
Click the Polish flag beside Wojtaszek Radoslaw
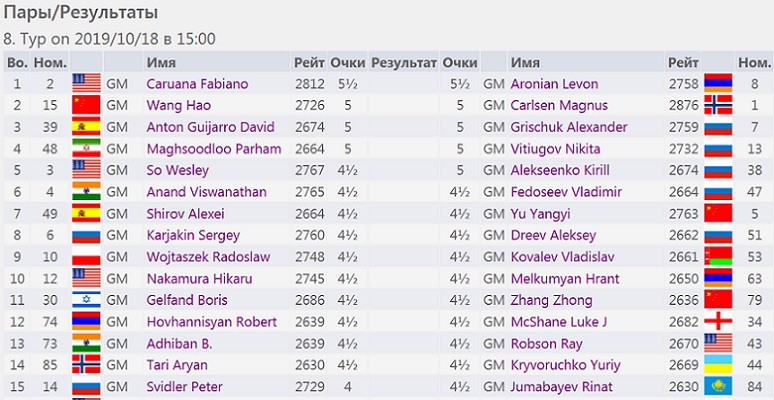pyautogui.click(x=87, y=256)
